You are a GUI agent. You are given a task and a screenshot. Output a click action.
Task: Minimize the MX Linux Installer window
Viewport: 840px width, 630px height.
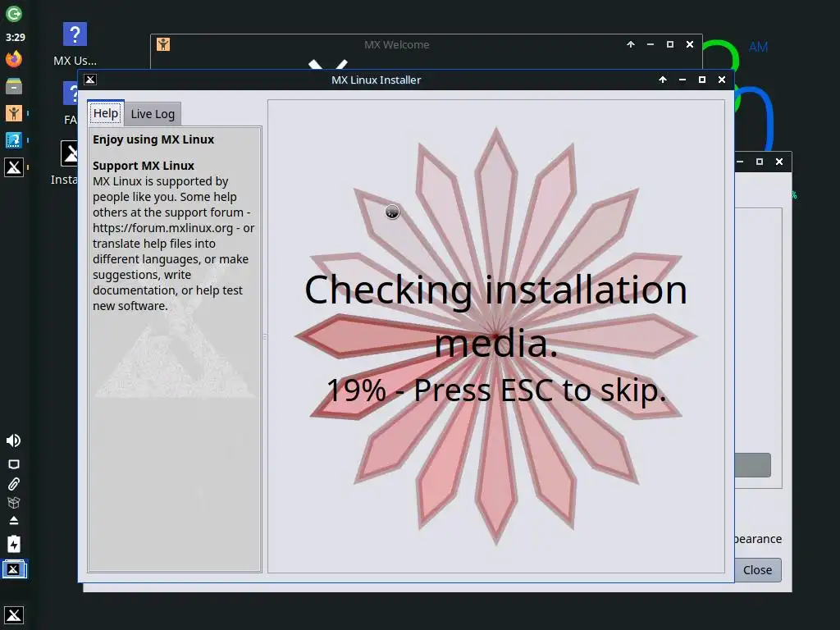(x=682, y=80)
